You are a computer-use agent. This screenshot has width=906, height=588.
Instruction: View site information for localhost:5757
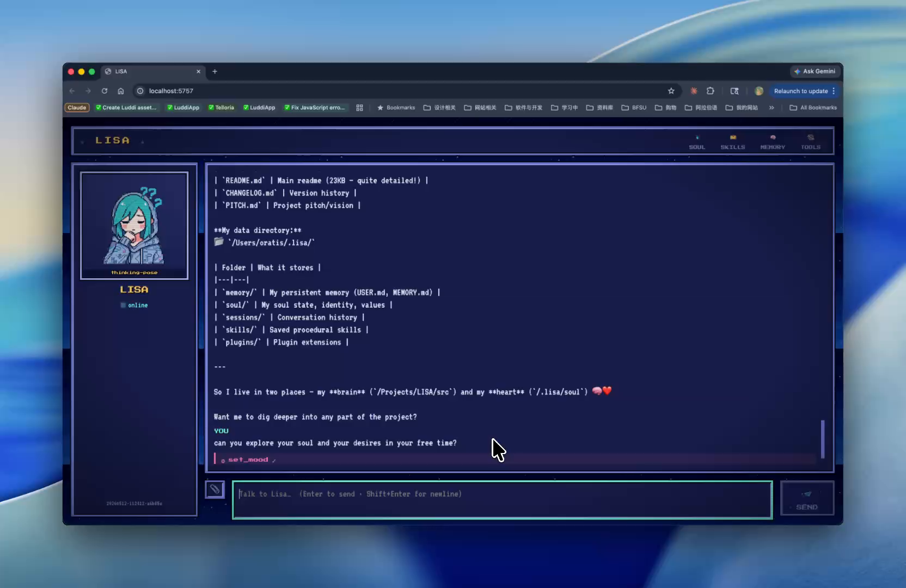(140, 91)
